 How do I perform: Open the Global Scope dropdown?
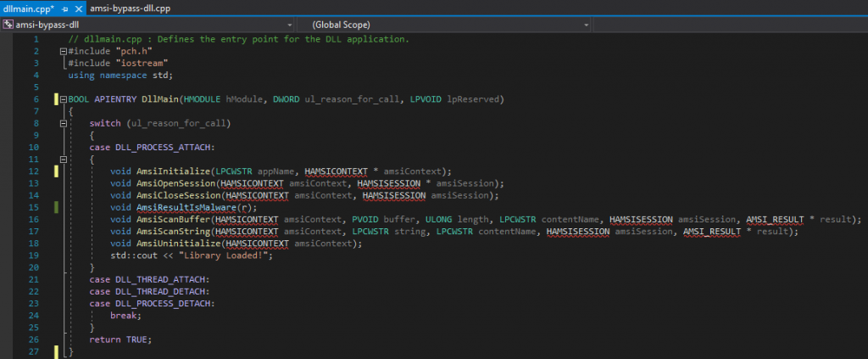pyautogui.click(x=587, y=25)
